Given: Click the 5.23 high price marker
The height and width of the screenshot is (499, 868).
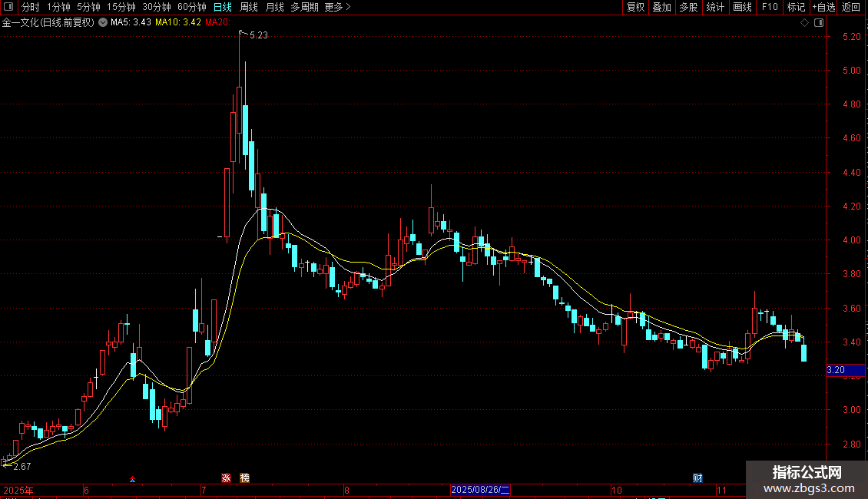Looking at the screenshot, I should (x=259, y=35).
